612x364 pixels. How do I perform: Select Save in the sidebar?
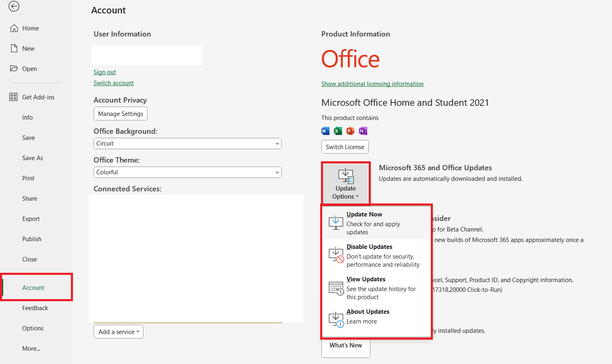point(28,137)
